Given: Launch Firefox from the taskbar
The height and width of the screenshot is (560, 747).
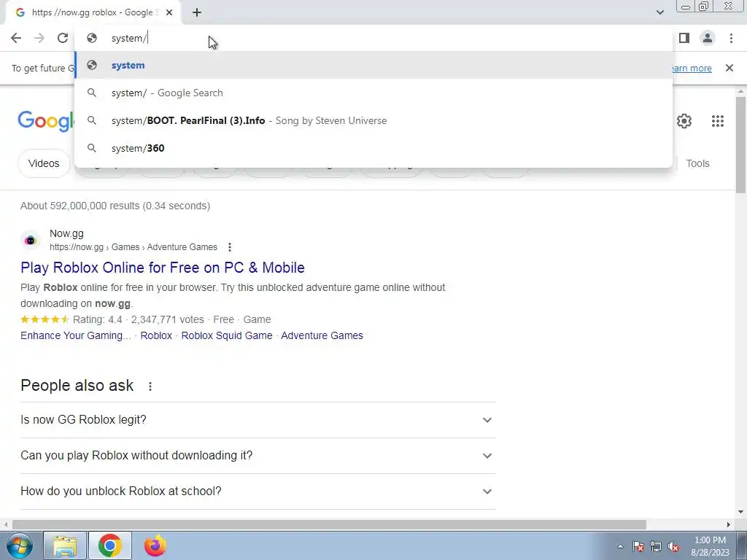Looking at the screenshot, I should pyautogui.click(x=155, y=545).
